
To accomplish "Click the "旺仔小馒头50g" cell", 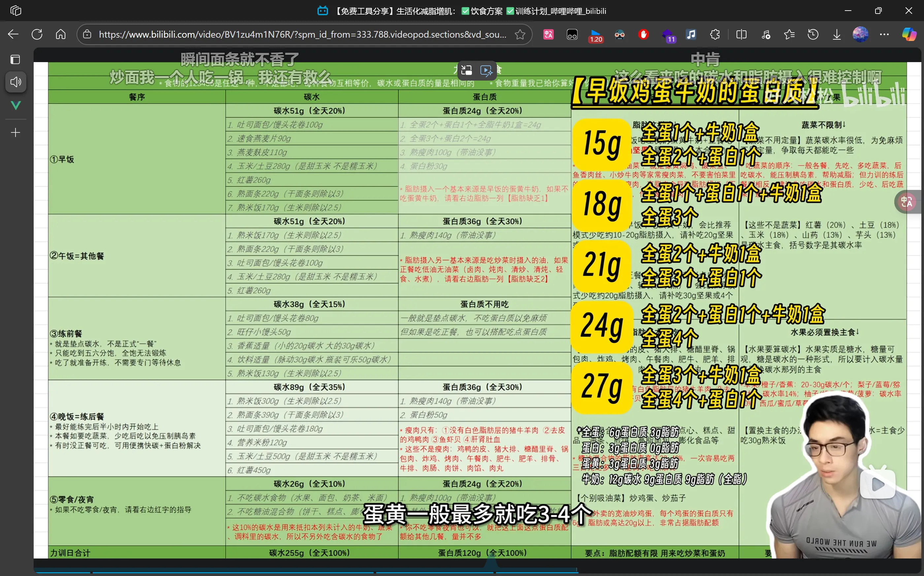I will coord(312,332).
